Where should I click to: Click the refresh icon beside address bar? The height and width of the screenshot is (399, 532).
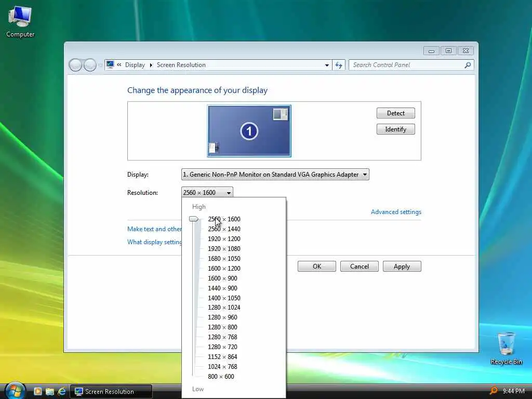339,65
